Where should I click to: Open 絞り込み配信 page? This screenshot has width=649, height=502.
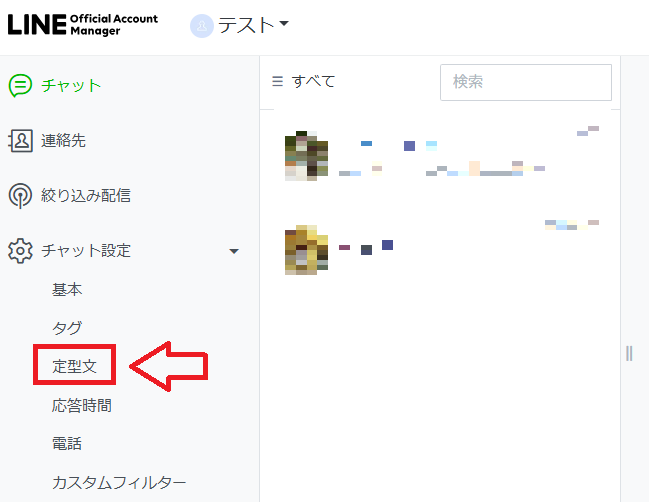coord(86,195)
